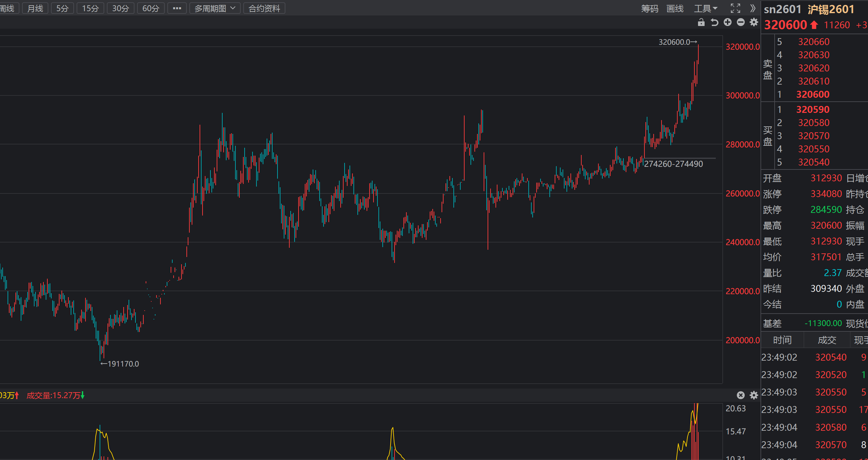Image resolution: width=868 pixels, height=460 pixels.
Task: Toggle the 画线 drawing tools
Action: (675, 9)
